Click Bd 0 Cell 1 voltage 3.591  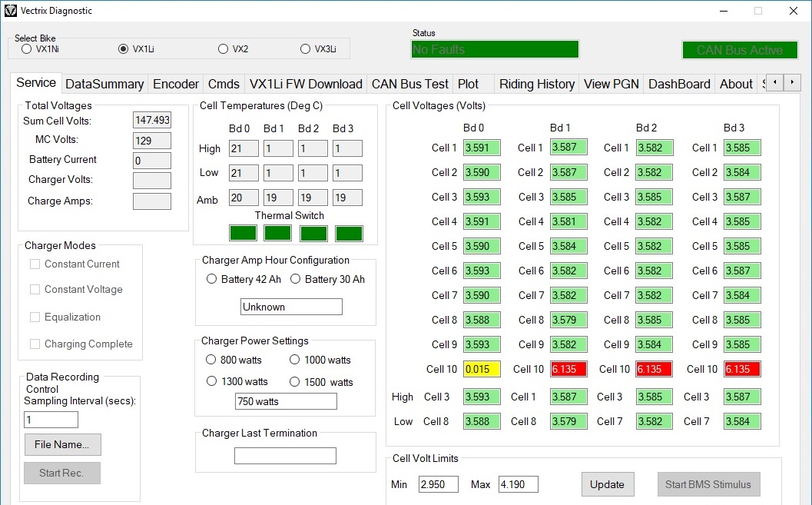482,148
